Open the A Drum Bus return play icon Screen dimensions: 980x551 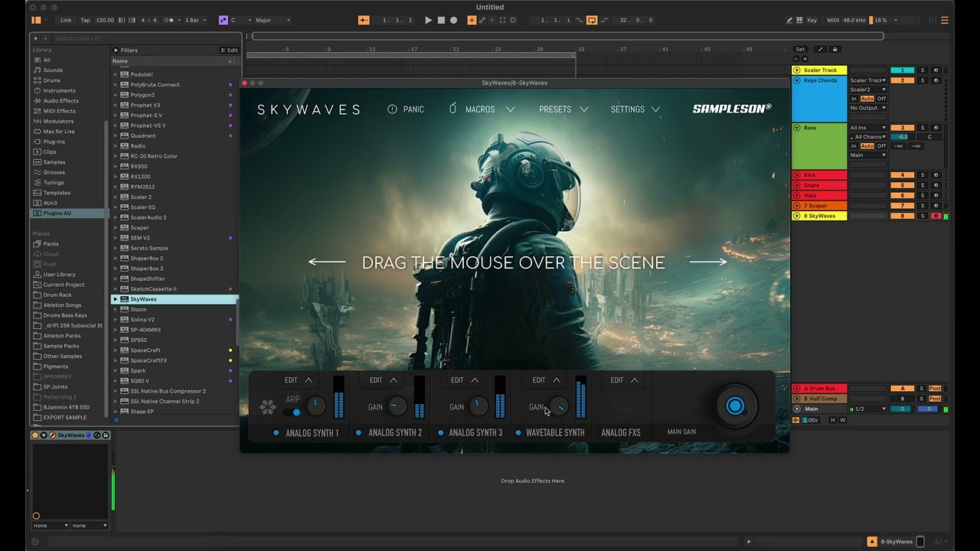pyautogui.click(x=797, y=389)
